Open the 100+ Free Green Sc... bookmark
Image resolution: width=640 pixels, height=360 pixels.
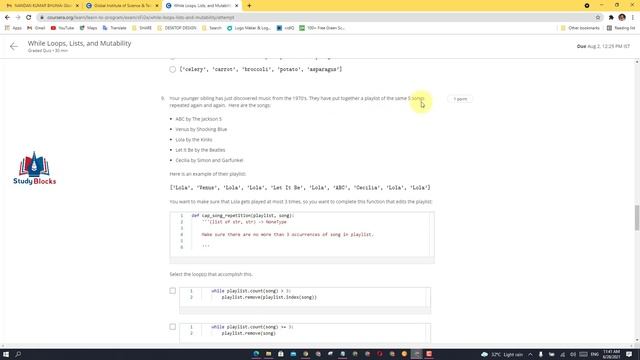point(322,28)
